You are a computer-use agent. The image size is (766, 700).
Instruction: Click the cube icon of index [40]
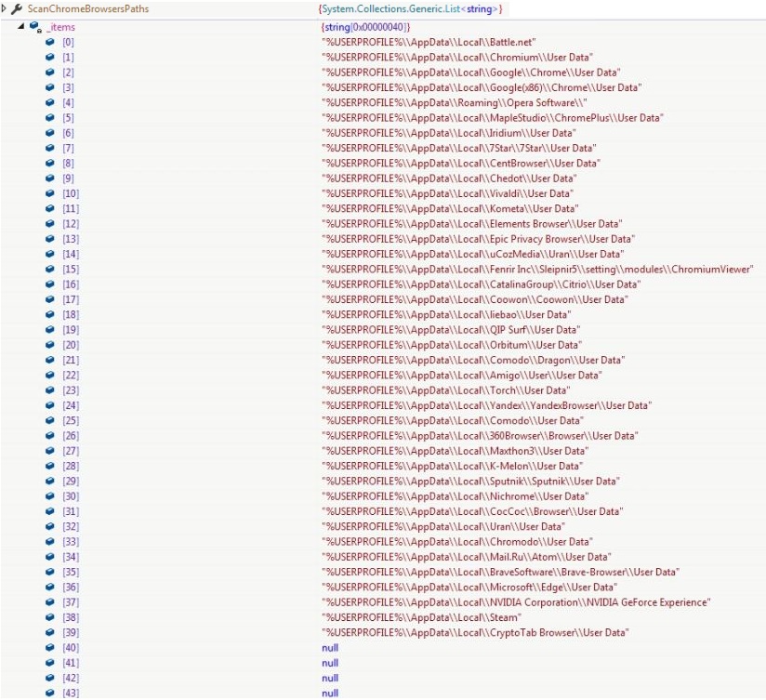tap(50, 648)
